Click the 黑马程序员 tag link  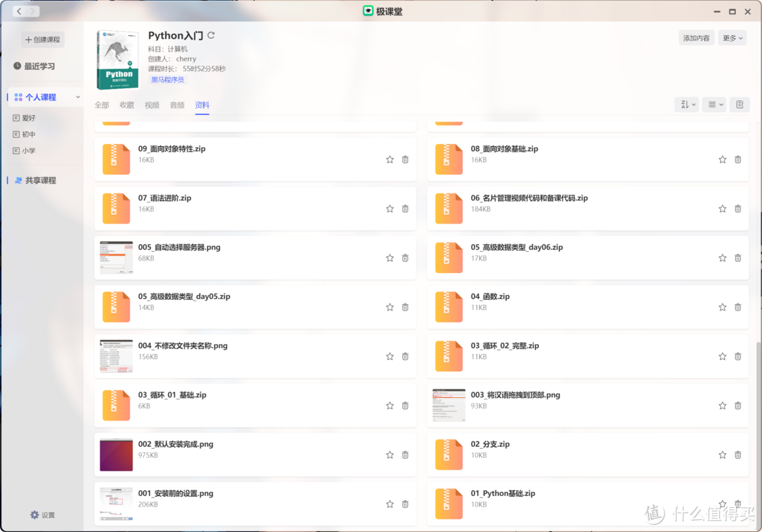[167, 80]
